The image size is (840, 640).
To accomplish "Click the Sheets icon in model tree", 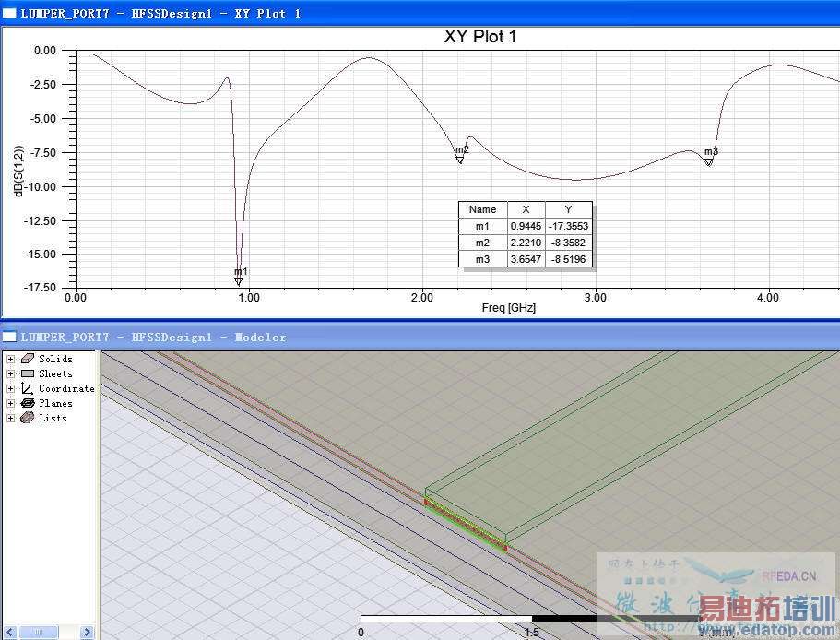I will [x=28, y=373].
